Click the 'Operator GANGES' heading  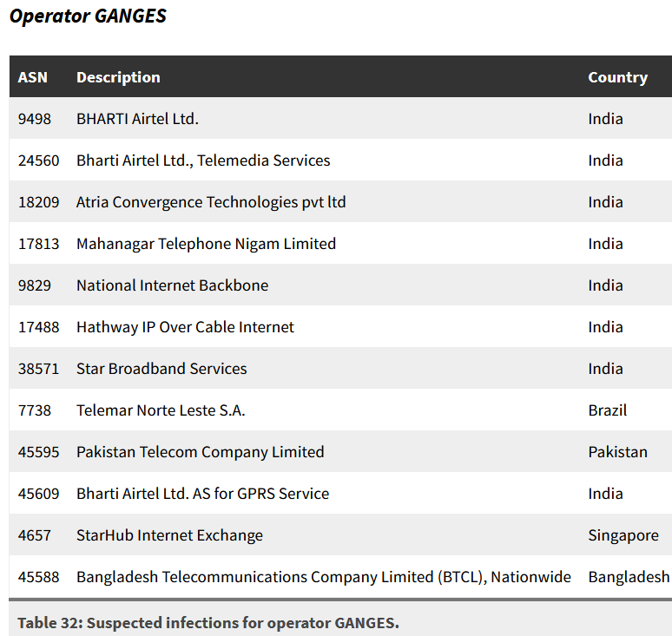pyautogui.click(x=88, y=16)
